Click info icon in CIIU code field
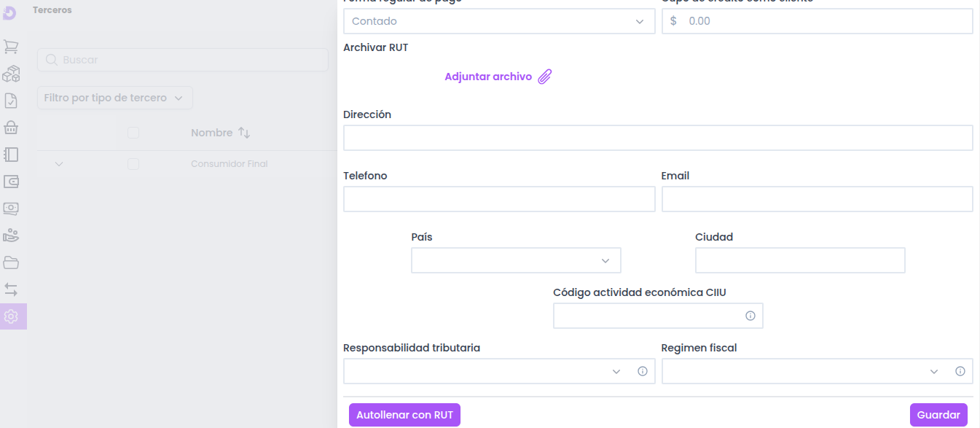Screen dimensions: 980x428 [750, 316]
